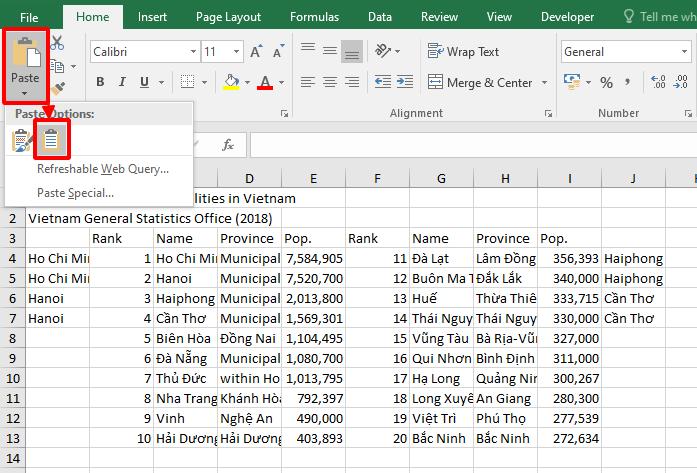Toggle Italic formatting

(122, 82)
